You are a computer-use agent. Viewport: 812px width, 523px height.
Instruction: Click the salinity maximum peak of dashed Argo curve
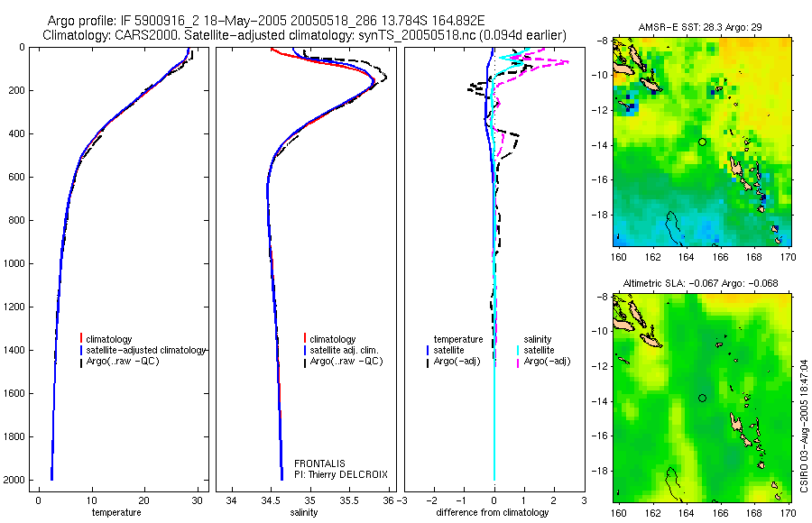[386, 78]
